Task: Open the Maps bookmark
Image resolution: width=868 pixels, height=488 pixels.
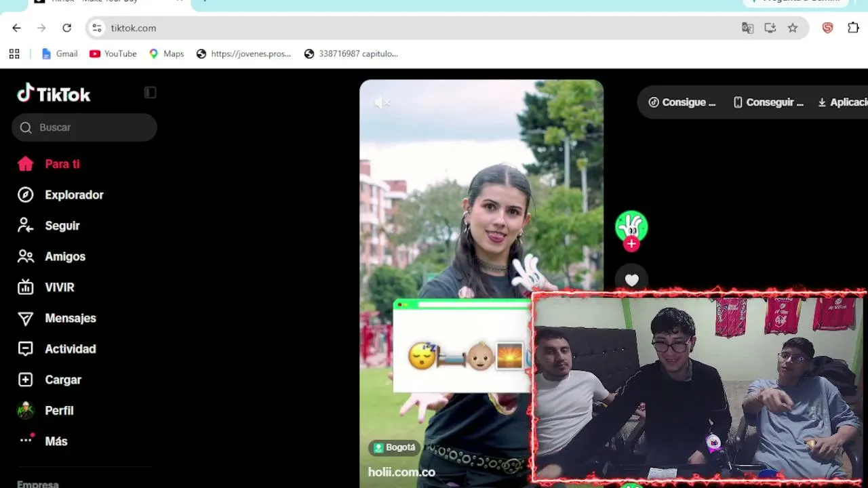Action: click(166, 54)
